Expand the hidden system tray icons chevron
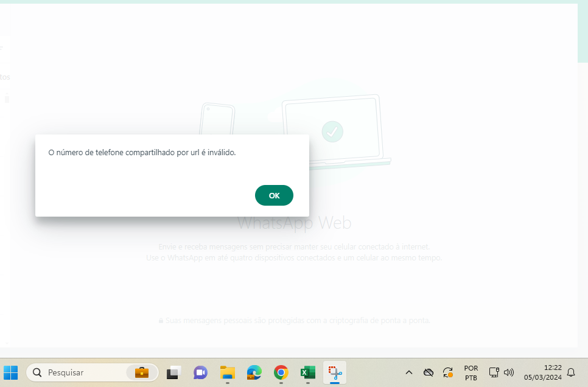This screenshot has height=387, width=588. point(409,372)
